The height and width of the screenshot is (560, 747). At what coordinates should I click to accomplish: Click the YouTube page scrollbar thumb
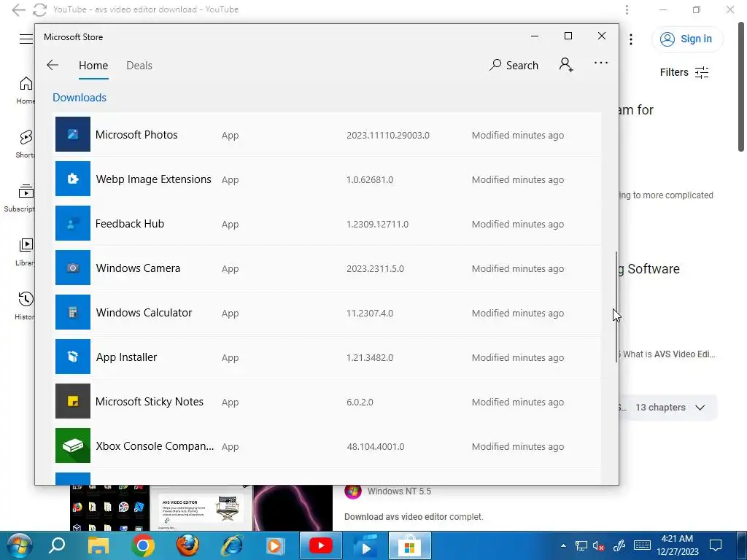(741, 87)
